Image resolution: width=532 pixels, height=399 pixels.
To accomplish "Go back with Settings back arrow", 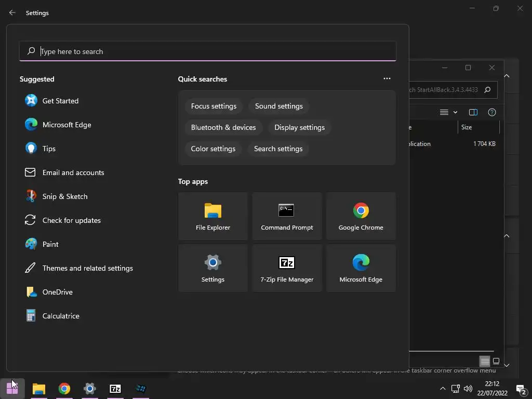I will tap(12, 12).
